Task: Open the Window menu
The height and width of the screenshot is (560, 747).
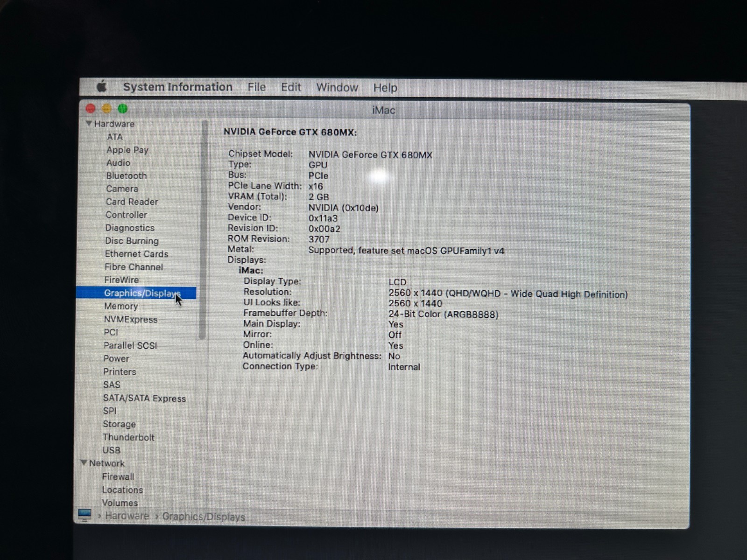Action: (337, 88)
